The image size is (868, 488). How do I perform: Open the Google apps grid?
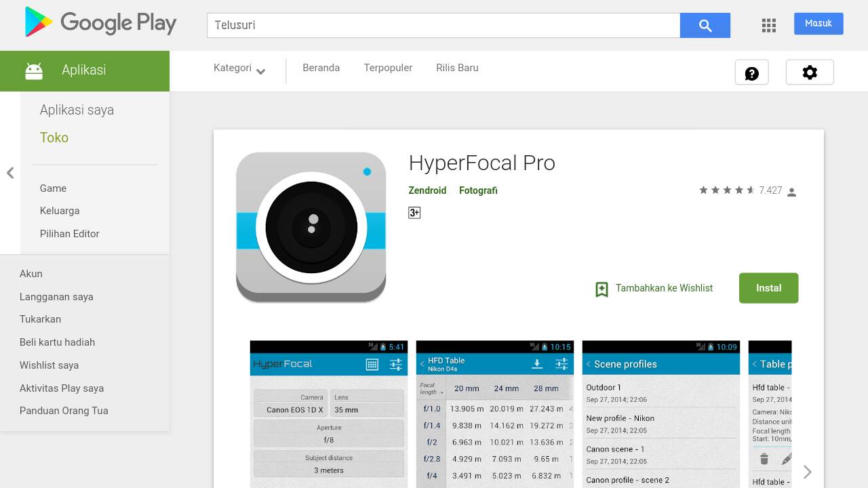click(768, 25)
